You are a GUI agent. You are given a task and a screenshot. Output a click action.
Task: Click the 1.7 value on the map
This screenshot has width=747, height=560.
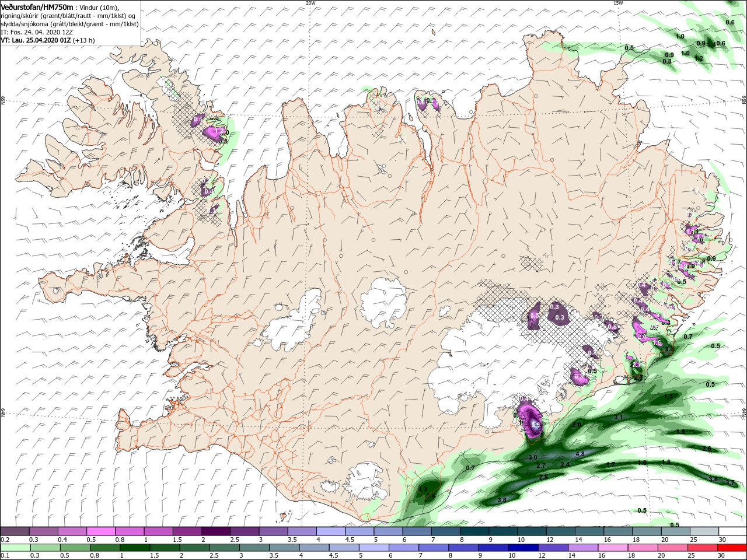click(611, 464)
